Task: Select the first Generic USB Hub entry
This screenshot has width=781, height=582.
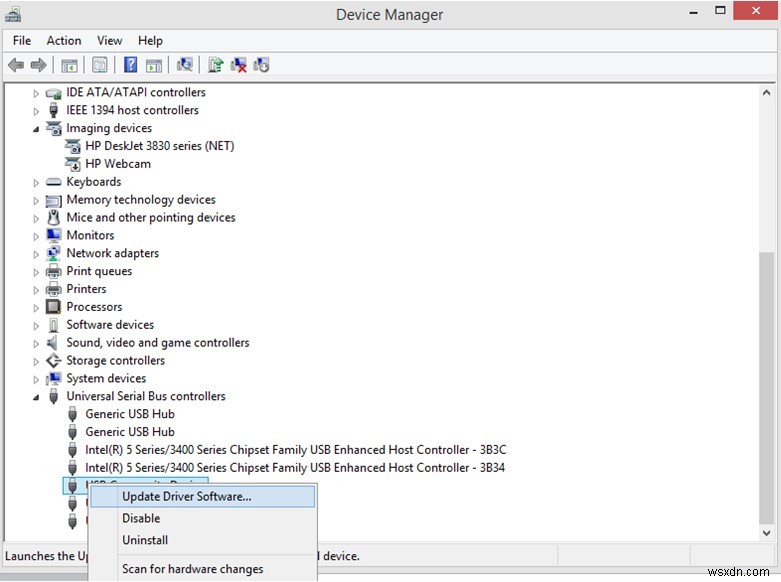Action: tap(130, 414)
